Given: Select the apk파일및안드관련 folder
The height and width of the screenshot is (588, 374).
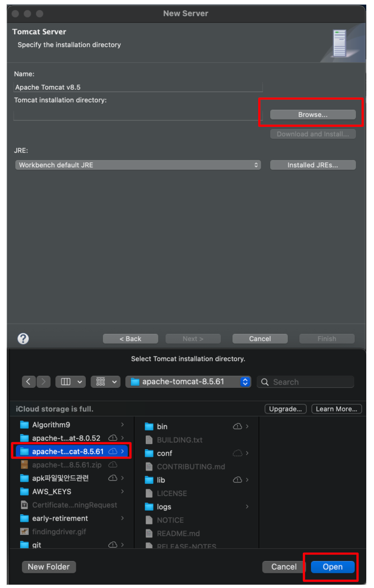Looking at the screenshot, I should (x=73, y=478).
